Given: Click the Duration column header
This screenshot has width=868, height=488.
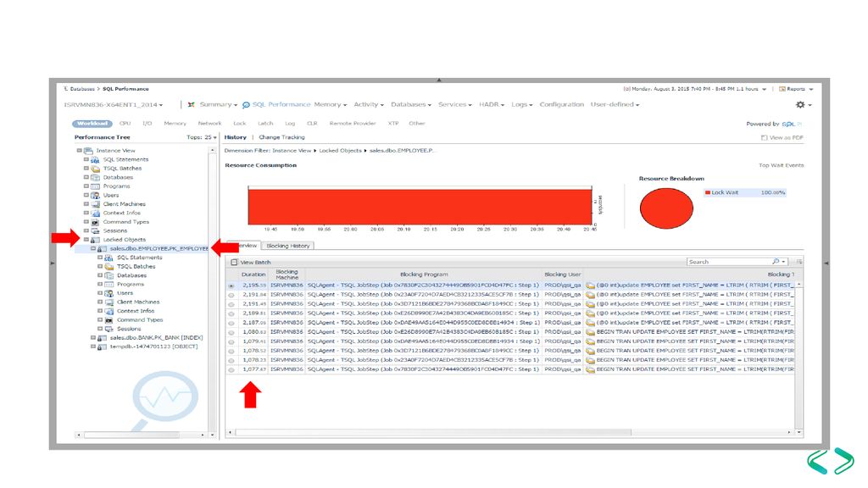Looking at the screenshot, I should tap(253, 274).
